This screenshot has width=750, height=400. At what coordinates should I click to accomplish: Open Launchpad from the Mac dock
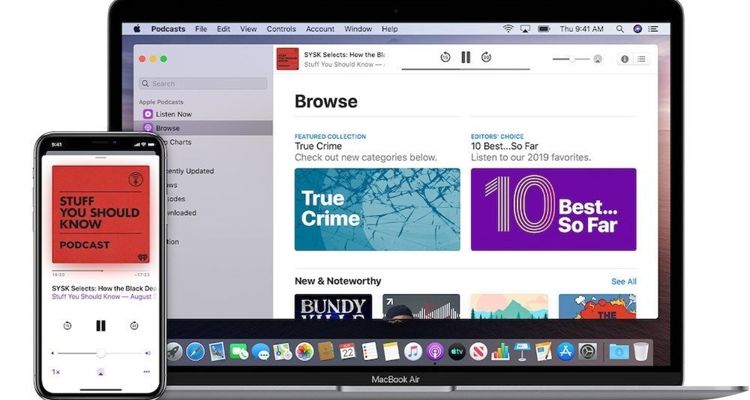(x=174, y=352)
